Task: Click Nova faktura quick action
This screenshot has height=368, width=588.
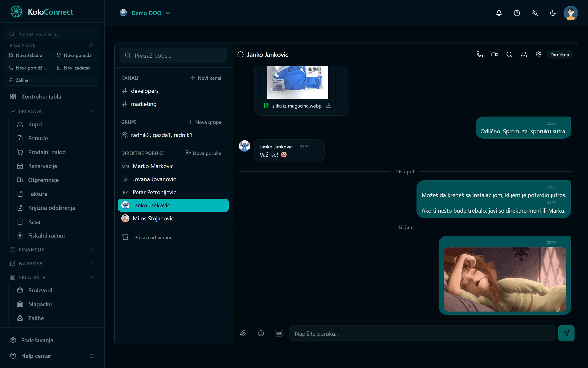Action: (28, 55)
